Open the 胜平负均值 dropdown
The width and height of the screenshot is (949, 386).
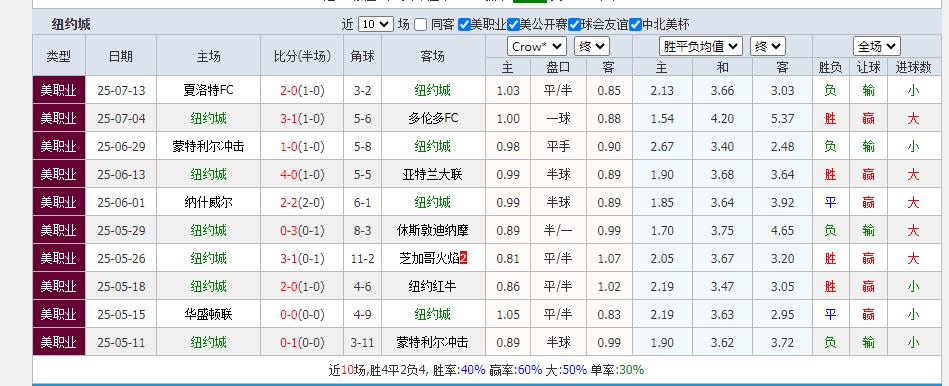[700, 47]
